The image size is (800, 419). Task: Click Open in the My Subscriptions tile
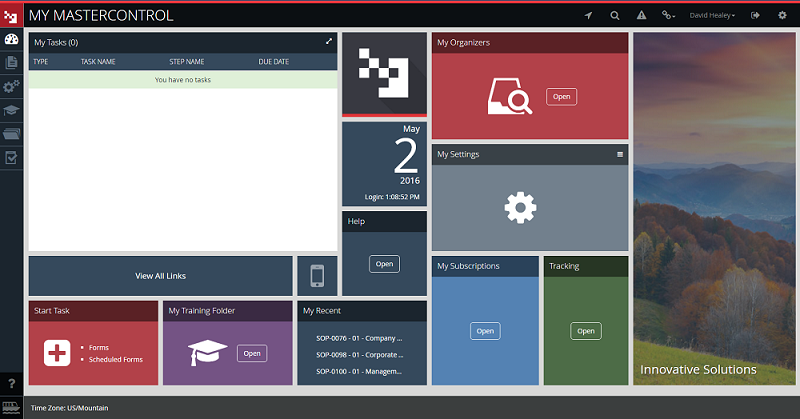[x=485, y=331]
